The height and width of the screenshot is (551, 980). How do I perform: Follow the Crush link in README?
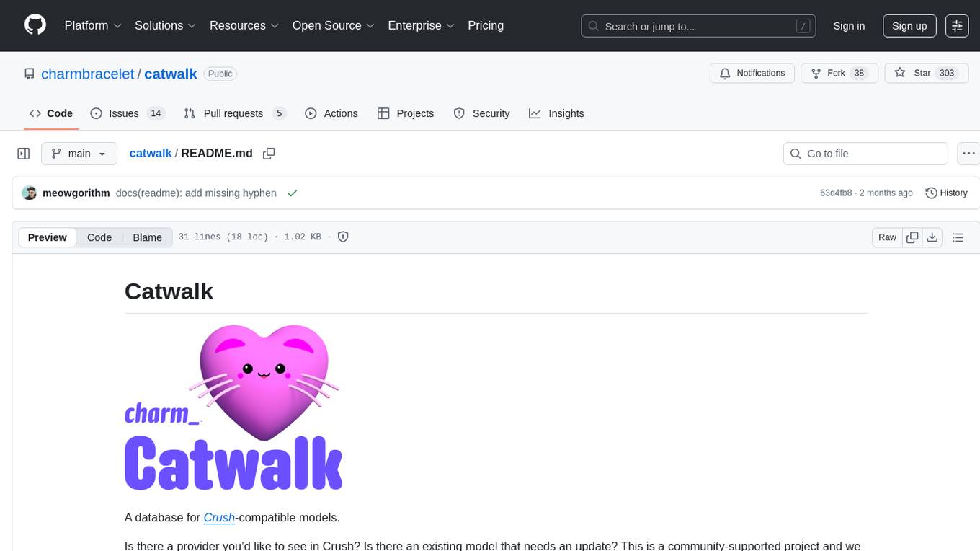219,517
